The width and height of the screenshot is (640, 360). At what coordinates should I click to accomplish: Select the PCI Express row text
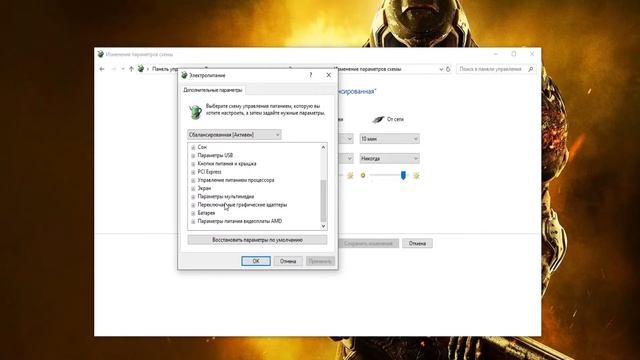tap(209, 172)
